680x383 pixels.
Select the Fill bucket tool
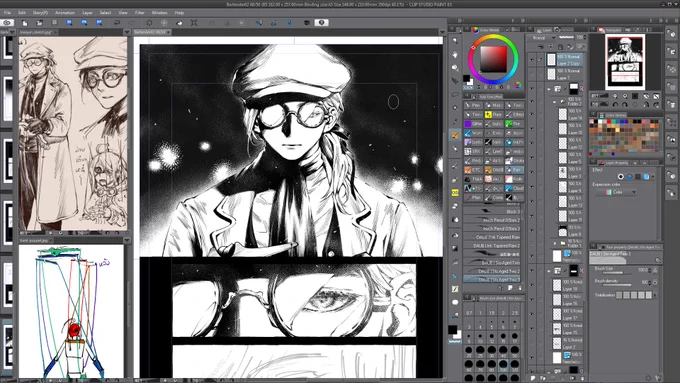[454, 235]
